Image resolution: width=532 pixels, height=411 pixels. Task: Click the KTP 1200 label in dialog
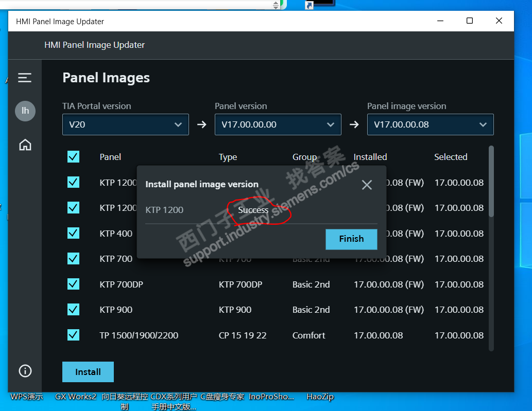(x=164, y=210)
